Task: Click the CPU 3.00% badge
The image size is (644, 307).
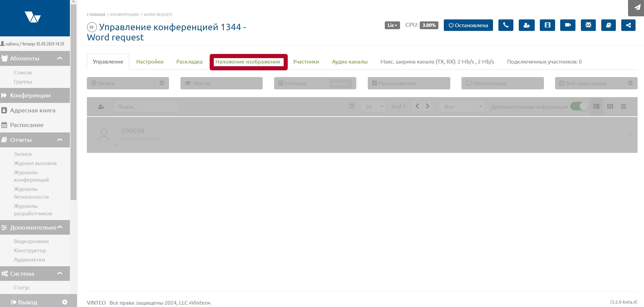Action: click(429, 25)
